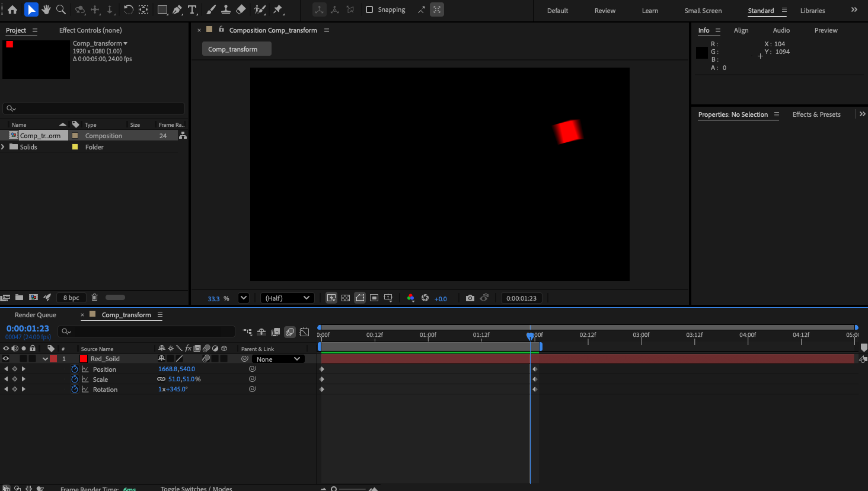
Task: Select the Eraser tool
Action: click(241, 9)
